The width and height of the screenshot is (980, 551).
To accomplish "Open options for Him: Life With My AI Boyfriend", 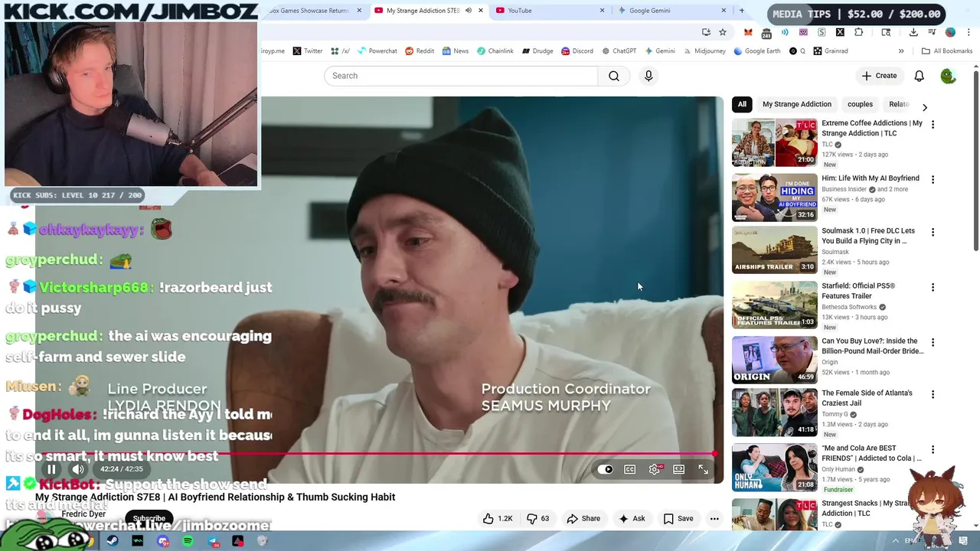I will tap(933, 179).
